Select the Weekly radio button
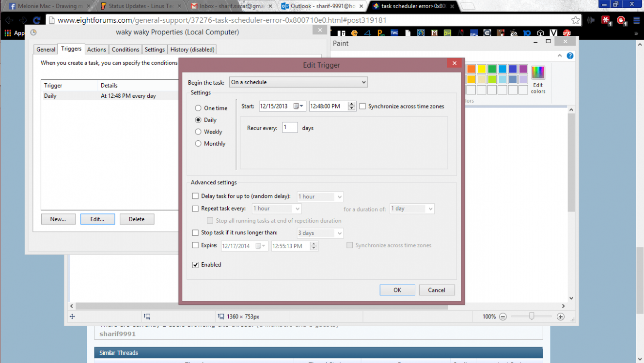 [198, 132]
